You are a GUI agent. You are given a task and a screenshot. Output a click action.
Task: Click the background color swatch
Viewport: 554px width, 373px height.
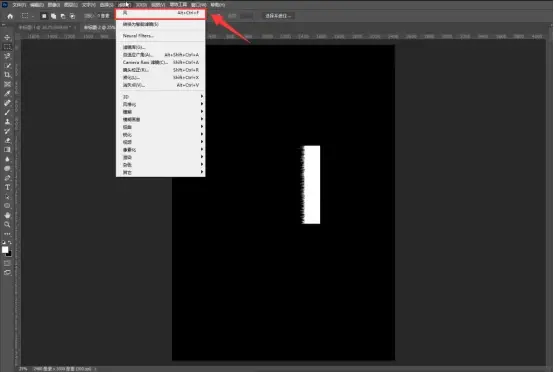click(9, 253)
